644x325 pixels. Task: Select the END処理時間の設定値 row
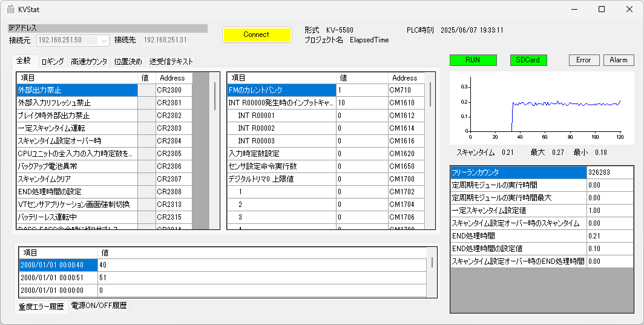[518, 249]
